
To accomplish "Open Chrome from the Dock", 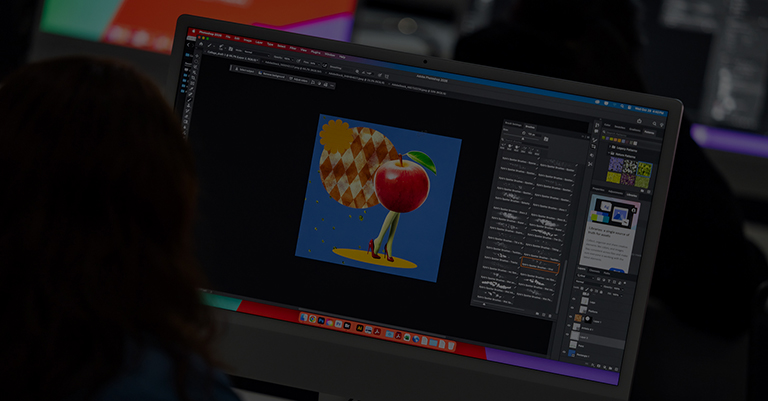I will point(312,319).
